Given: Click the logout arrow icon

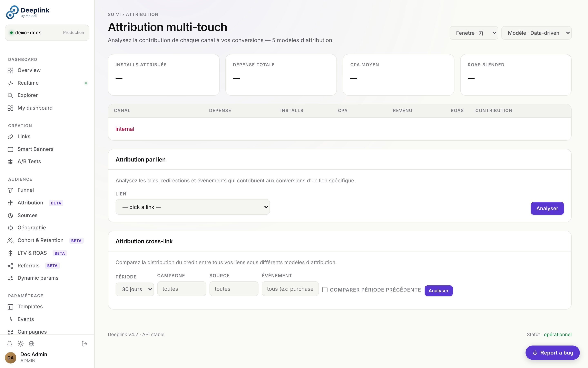Looking at the screenshot, I should click(x=85, y=344).
